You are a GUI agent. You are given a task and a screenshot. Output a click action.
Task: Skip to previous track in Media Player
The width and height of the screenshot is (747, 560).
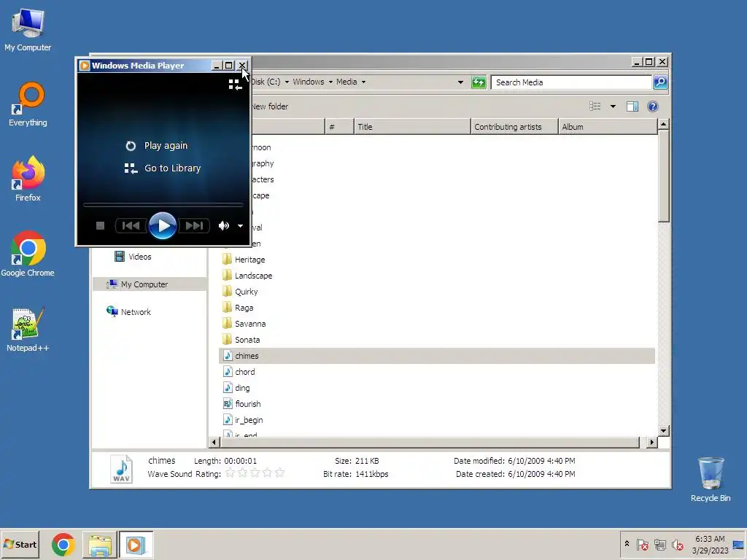[x=131, y=226]
